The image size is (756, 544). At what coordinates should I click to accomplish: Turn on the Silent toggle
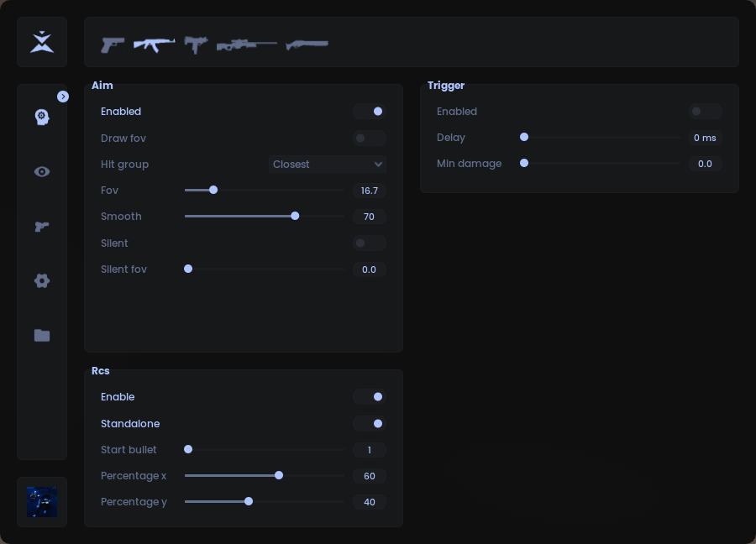369,243
